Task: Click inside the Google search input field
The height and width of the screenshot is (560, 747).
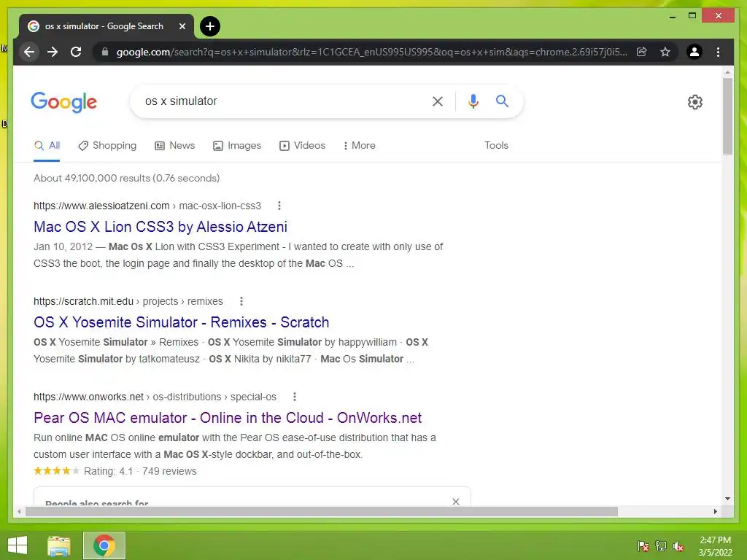Action: [284, 101]
